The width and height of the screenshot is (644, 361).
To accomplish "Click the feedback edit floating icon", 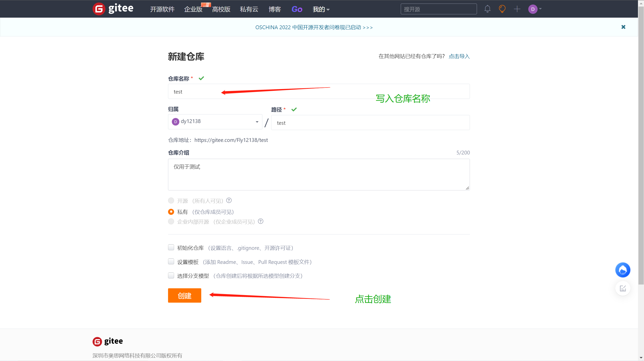I will click(623, 288).
